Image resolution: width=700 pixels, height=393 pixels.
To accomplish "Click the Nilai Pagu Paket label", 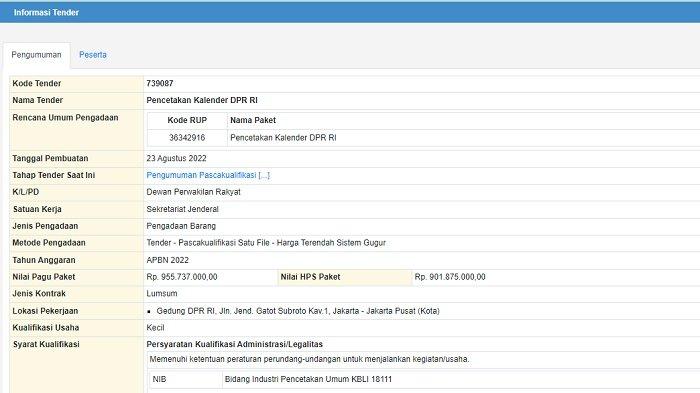I will click(44, 277).
